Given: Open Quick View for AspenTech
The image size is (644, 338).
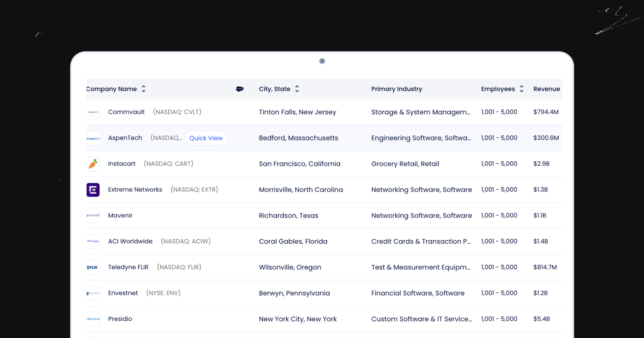Looking at the screenshot, I should pos(206,138).
